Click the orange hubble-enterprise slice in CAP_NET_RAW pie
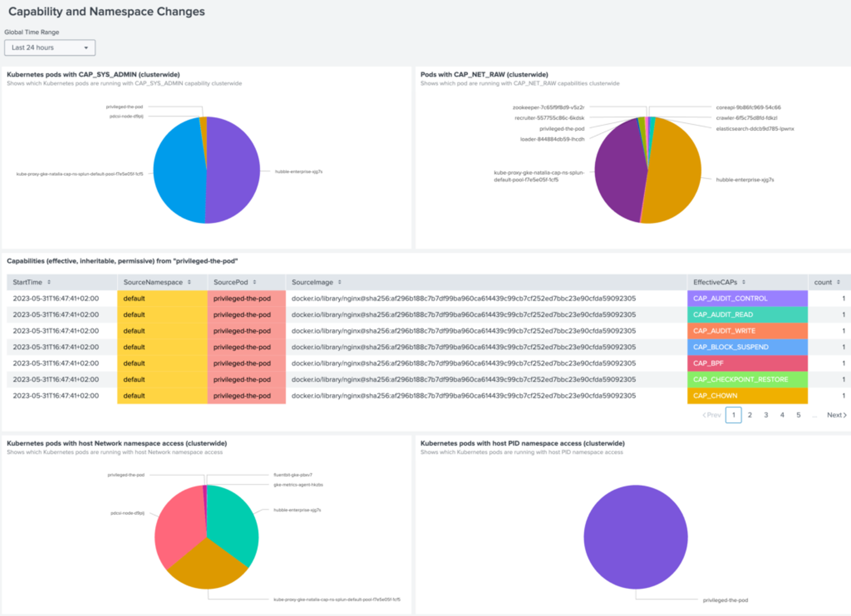851x616 pixels. pyautogui.click(x=675, y=176)
